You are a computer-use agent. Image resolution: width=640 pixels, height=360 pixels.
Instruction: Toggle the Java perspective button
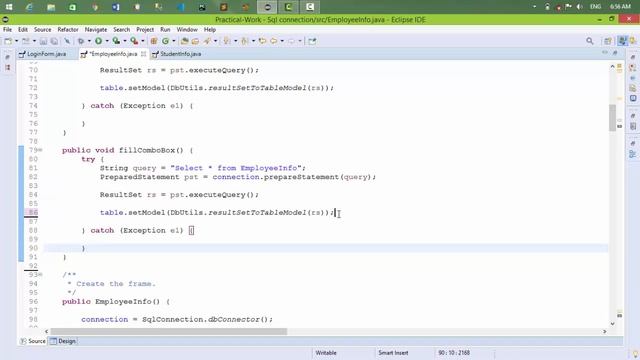pyautogui.click(x=622, y=41)
